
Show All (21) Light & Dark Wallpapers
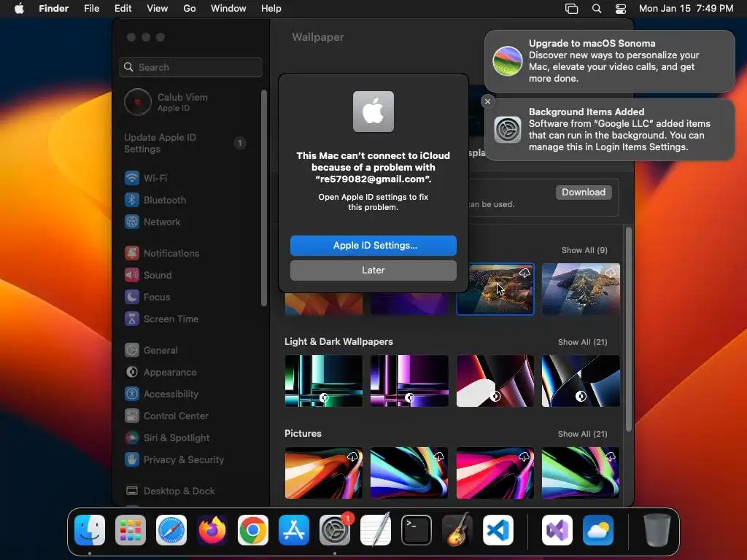click(x=583, y=342)
